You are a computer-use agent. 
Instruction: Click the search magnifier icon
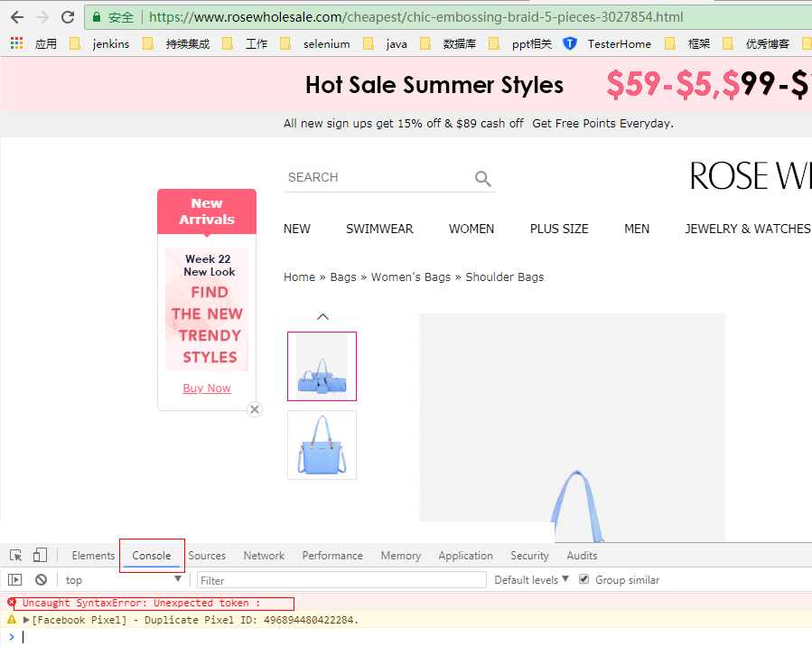click(x=482, y=178)
